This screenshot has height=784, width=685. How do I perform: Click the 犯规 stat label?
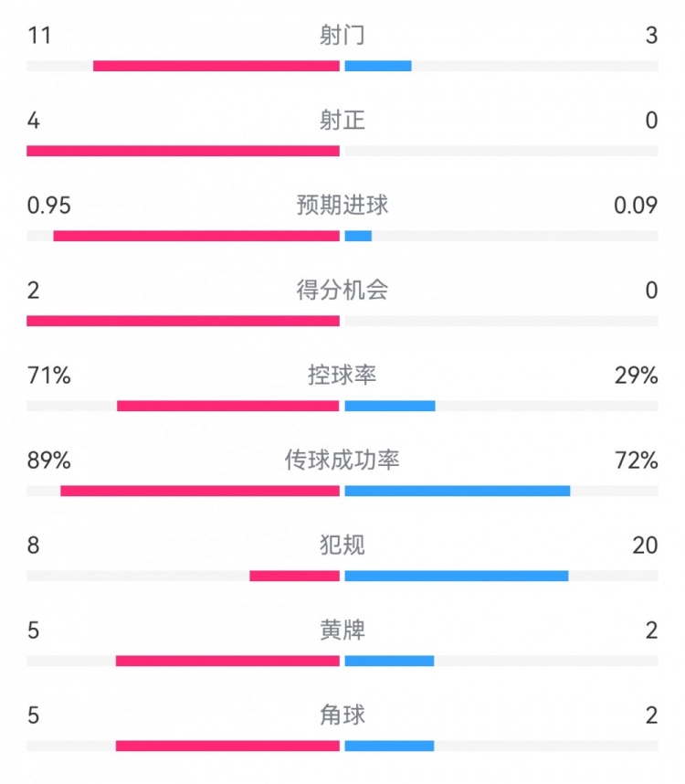[x=342, y=546]
